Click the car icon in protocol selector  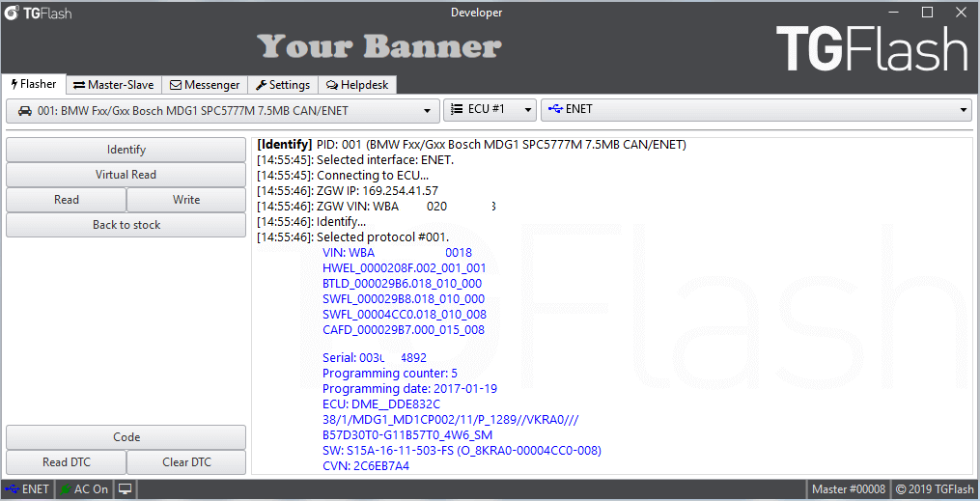pos(24,111)
